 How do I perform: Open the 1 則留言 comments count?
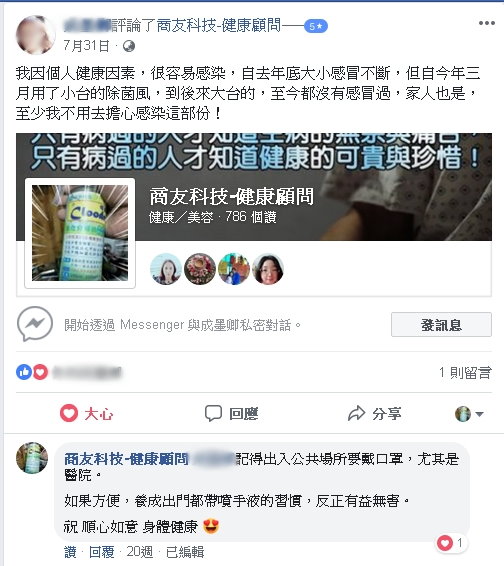point(465,372)
